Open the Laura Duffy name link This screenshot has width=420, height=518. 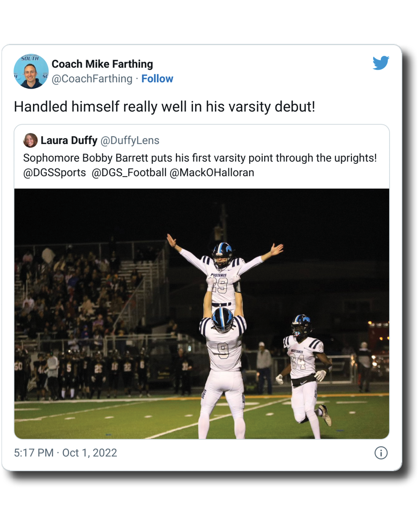pyautogui.click(x=69, y=140)
